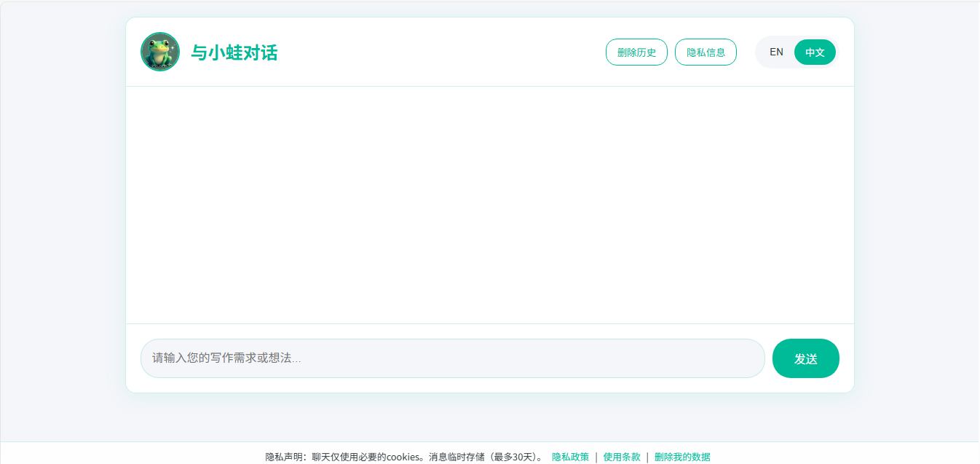Send the message with 发送 button

pyautogui.click(x=805, y=358)
